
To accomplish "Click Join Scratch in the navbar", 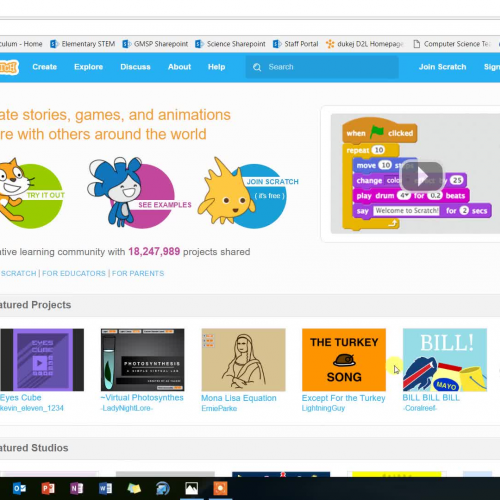I will (442, 67).
